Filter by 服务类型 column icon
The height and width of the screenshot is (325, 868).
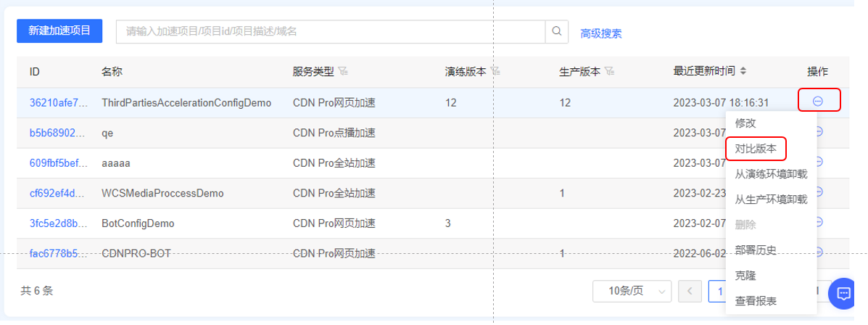[343, 71]
